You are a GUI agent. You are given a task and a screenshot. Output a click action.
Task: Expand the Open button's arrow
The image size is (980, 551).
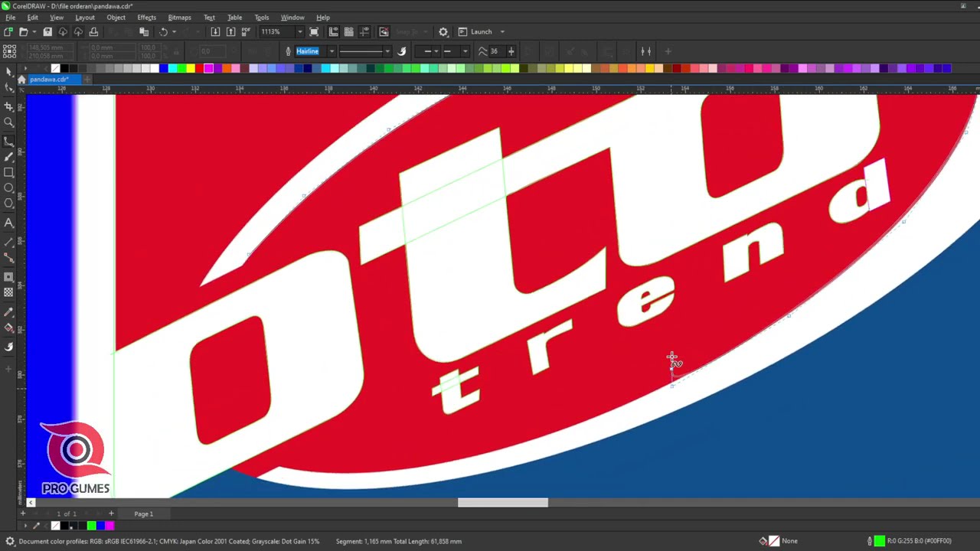tap(34, 31)
